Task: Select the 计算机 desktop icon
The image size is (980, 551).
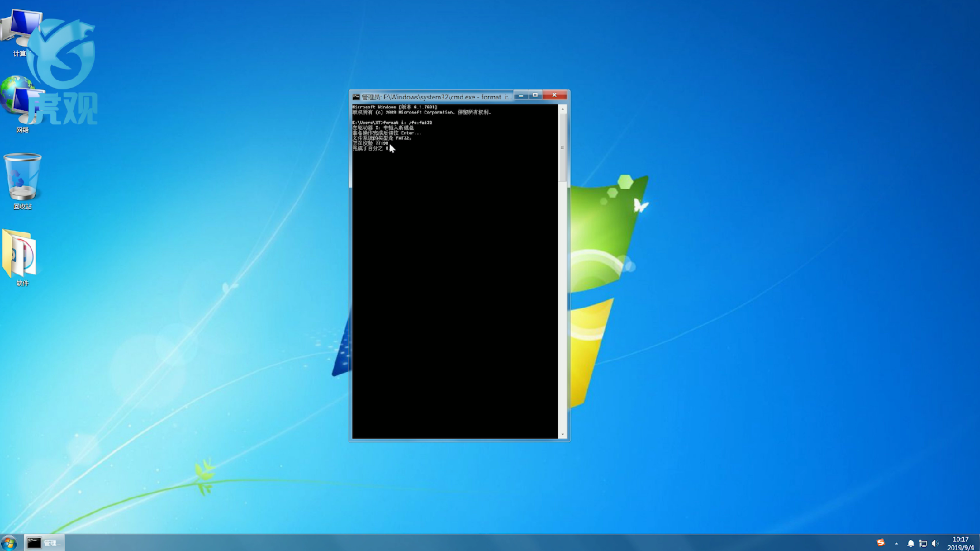Action: coord(21,33)
